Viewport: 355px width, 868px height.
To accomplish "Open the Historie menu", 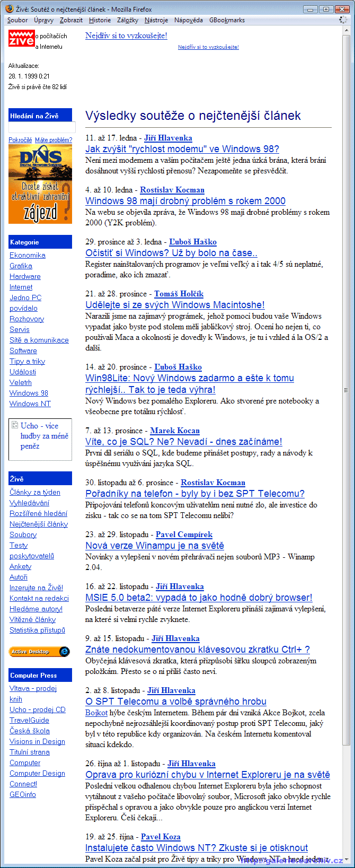I will (x=100, y=20).
